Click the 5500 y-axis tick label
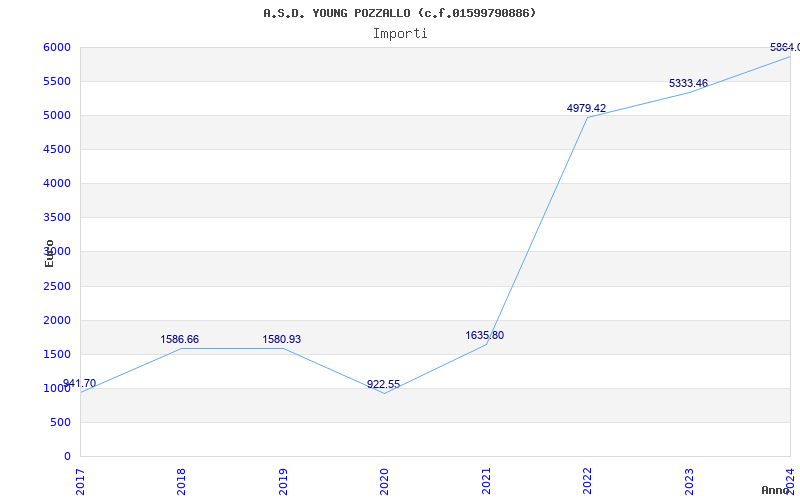 pos(57,82)
